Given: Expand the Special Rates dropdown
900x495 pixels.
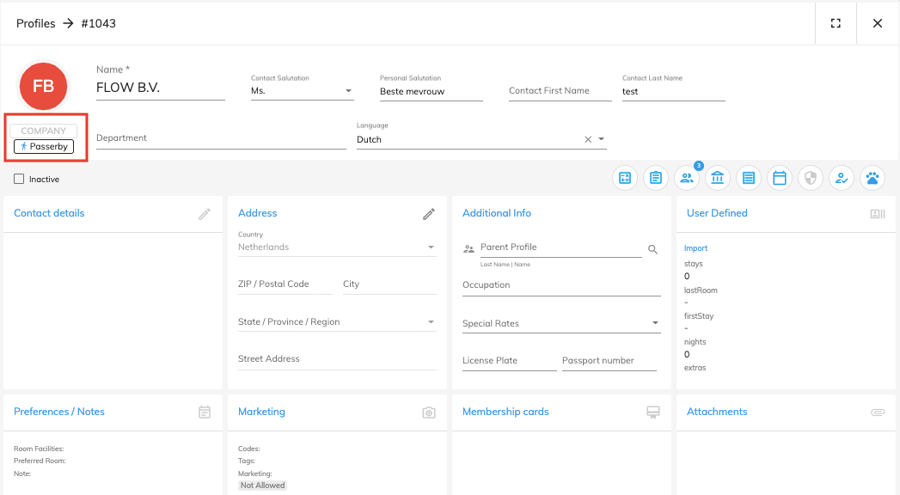Looking at the screenshot, I should (656, 324).
